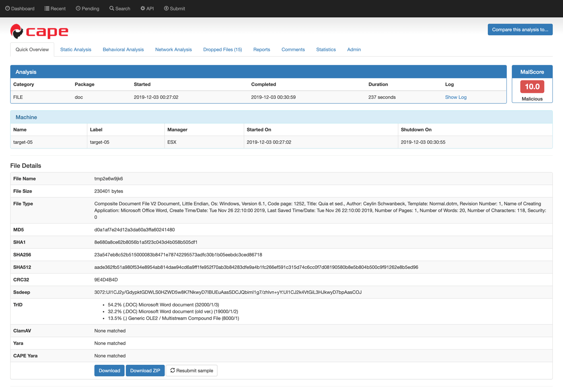This screenshot has width=563, height=392.
Task: Open Search in top navigation
Action: (120, 8)
